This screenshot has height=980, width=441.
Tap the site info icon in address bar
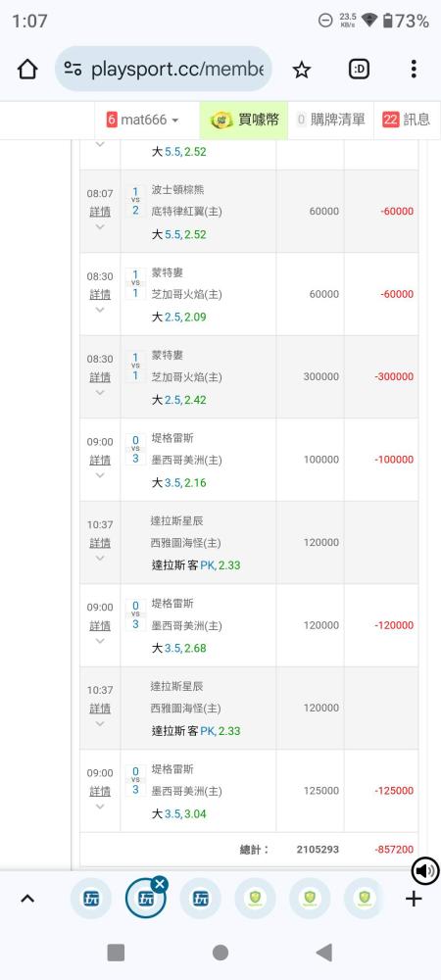click(73, 70)
